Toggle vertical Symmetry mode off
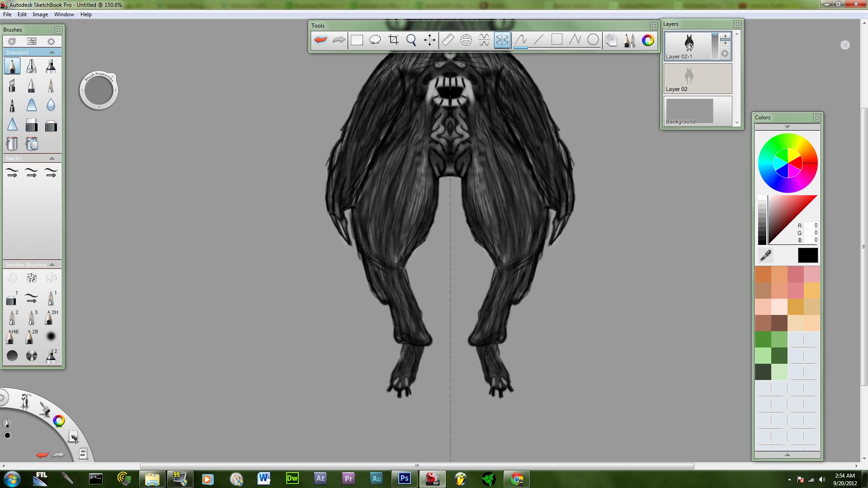 coord(502,40)
